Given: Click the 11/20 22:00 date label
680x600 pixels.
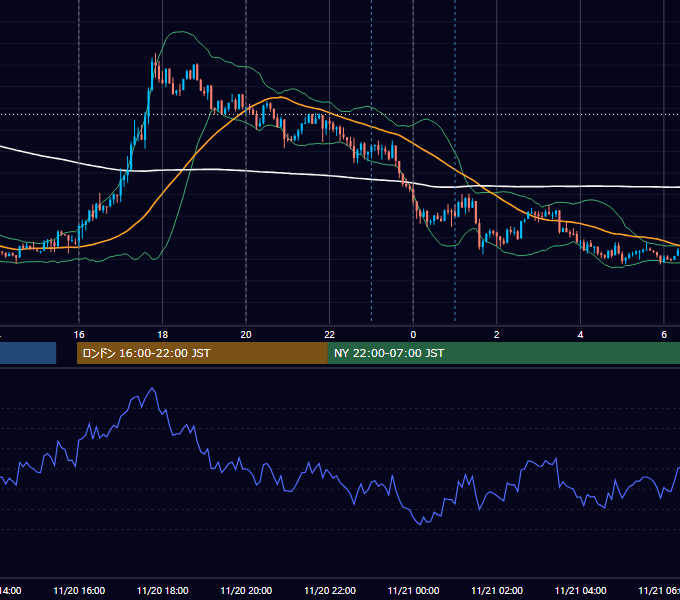Looking at the screenshot, I should click(x=330, y=590).
